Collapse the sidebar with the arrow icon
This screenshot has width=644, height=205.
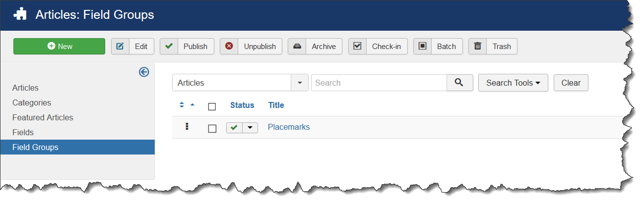tap(144, 72)
